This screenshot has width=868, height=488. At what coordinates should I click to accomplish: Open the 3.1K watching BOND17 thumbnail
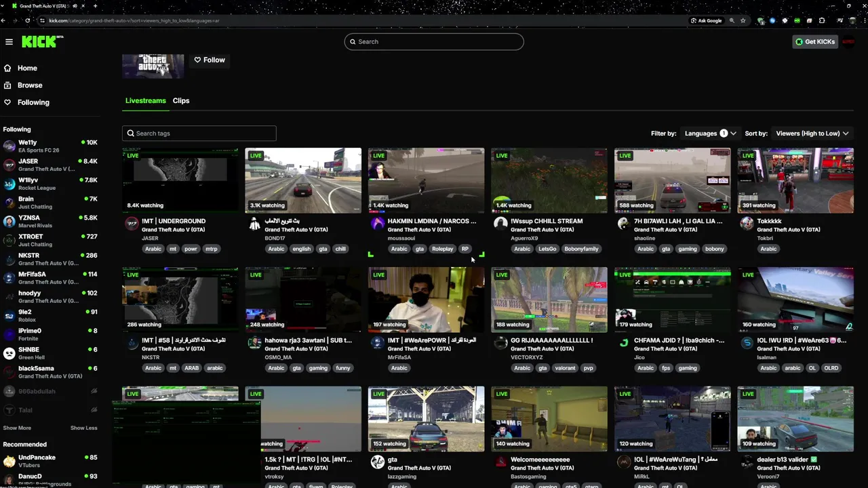point(303,180)
